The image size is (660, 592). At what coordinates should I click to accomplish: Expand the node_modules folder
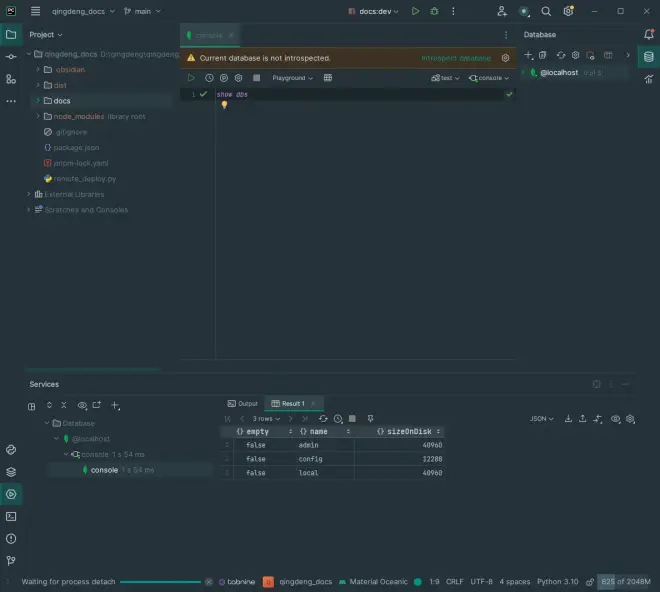point(38,116)
